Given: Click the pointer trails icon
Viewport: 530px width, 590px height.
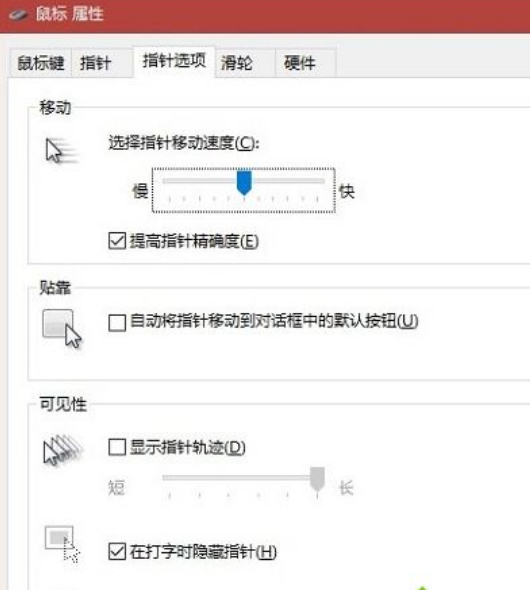Looking at the screenshot, I should point(63,450).
